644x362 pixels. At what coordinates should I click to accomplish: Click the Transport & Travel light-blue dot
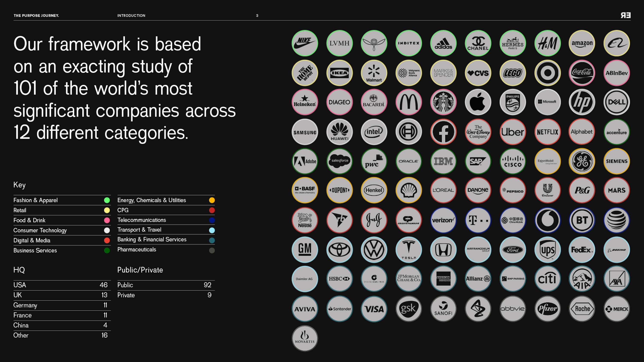(212, 230)
